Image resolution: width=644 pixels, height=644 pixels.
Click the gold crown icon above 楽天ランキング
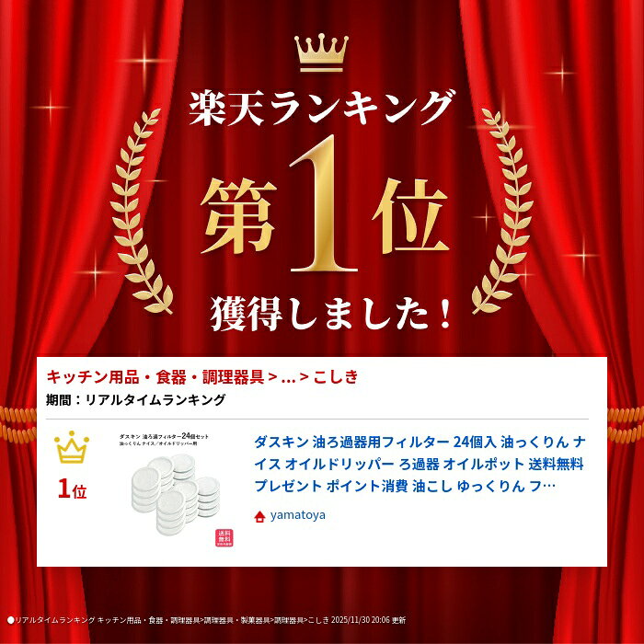pos(321,52)
